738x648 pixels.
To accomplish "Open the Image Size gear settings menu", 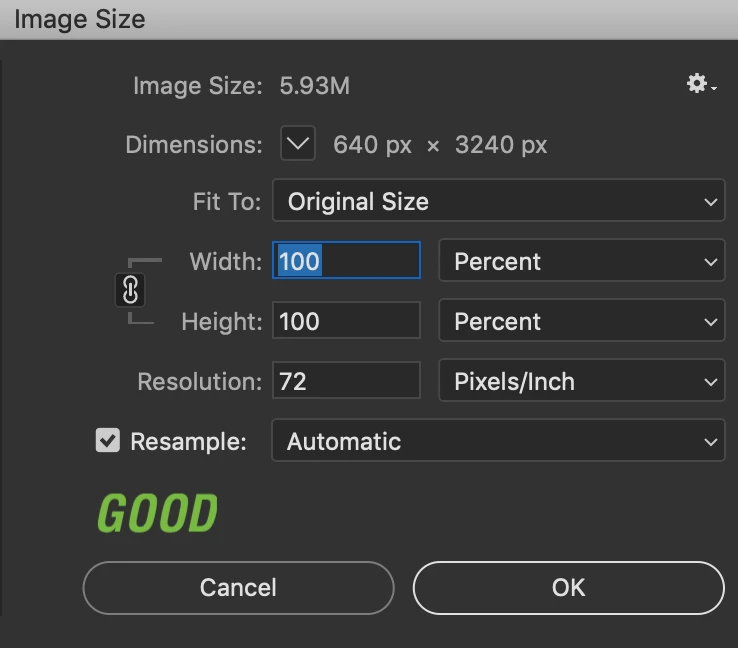I will [700, 85].
